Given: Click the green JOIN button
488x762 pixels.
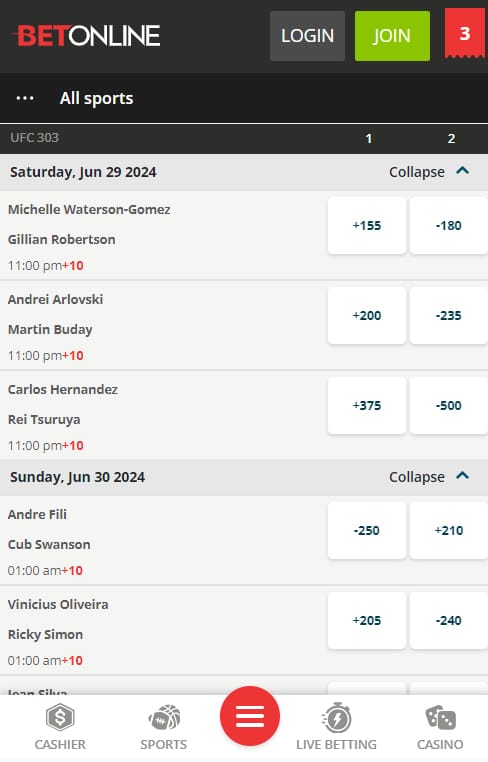Looking at the screenshot, I should click(x=392, y=36).
